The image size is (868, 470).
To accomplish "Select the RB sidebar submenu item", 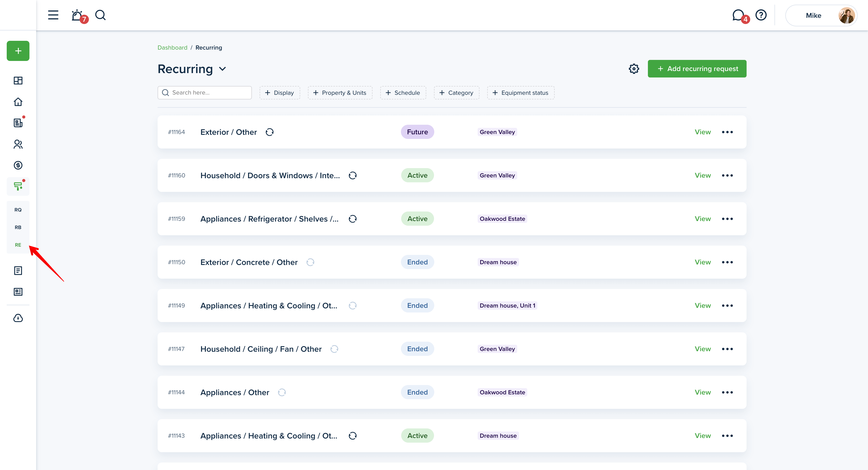I will point(18,227).
